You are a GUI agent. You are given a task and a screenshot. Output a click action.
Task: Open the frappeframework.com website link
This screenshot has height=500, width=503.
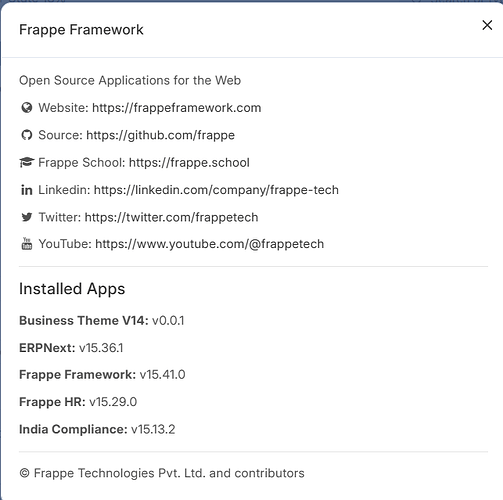coord(177,108)
